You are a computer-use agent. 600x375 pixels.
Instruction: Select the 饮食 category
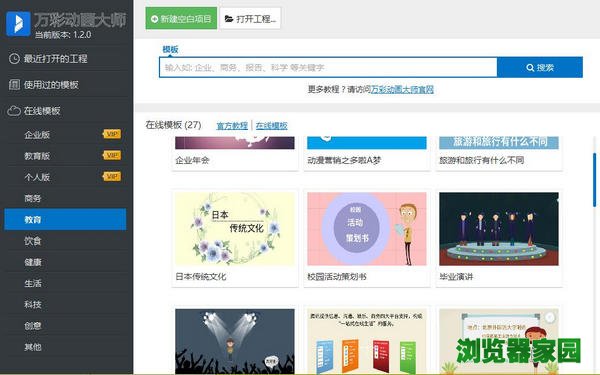pos(65,241)
